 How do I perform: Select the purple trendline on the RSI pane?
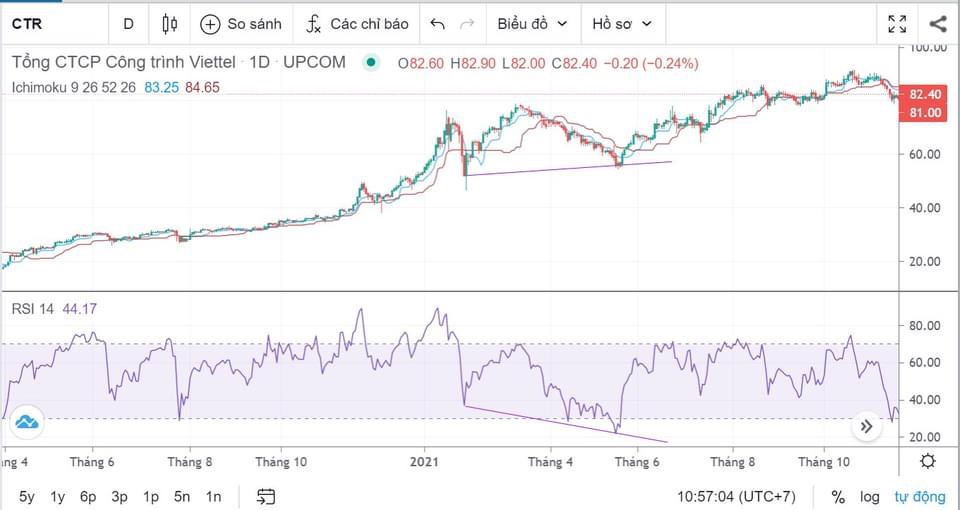click(566, 424)
